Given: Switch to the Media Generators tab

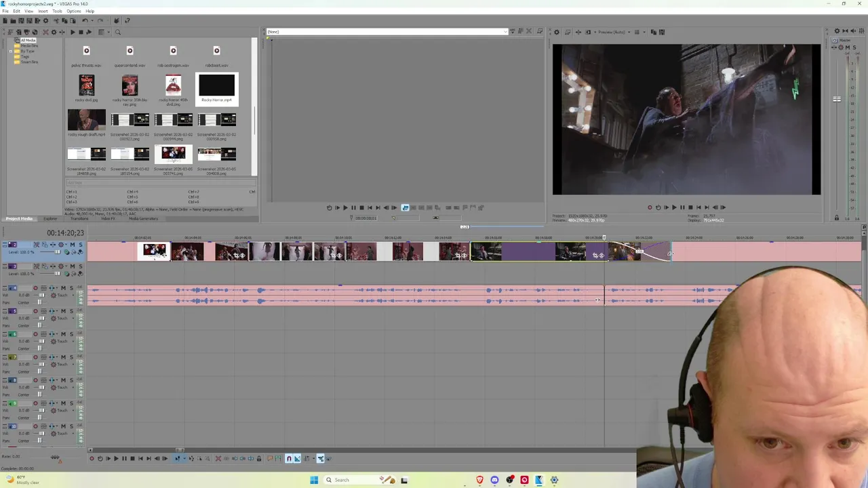Looking at the screenshot, I should point(143,218).
